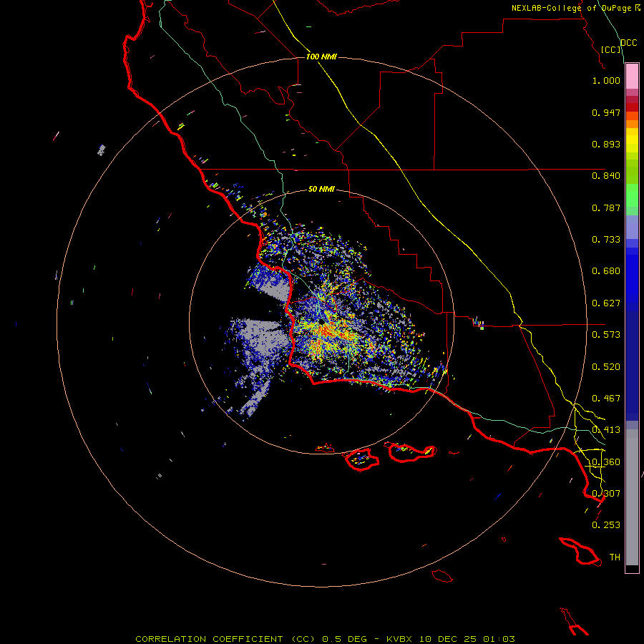Click the 0.520 scale value
This screenshot has height=644, width=644.
coord(606,367)
